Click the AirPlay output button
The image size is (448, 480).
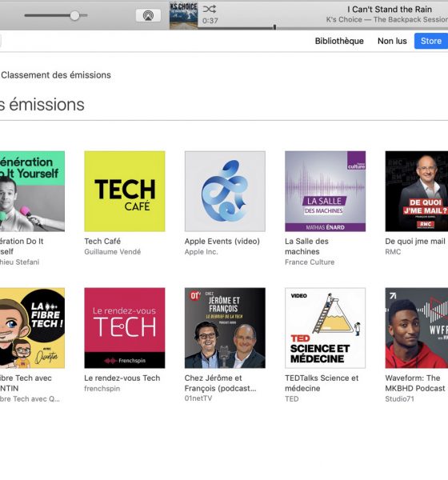(x=148, y=15)
